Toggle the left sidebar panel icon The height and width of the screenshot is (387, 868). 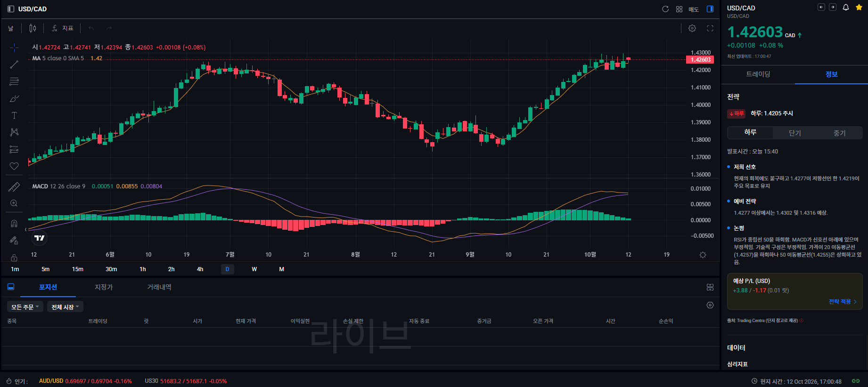[x=11, y=9]
